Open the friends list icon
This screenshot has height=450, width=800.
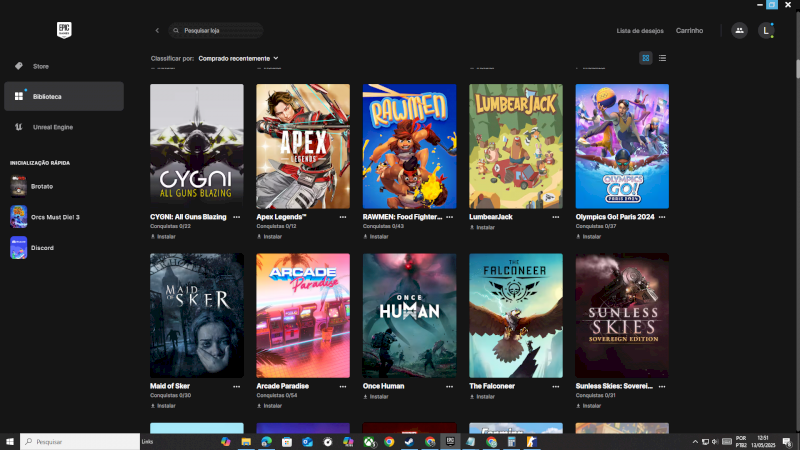coord(739,31)
